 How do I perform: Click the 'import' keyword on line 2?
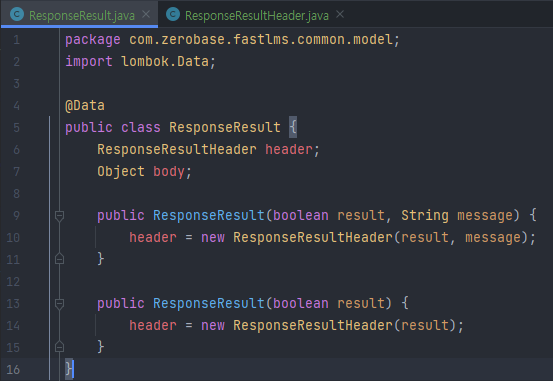89,62
